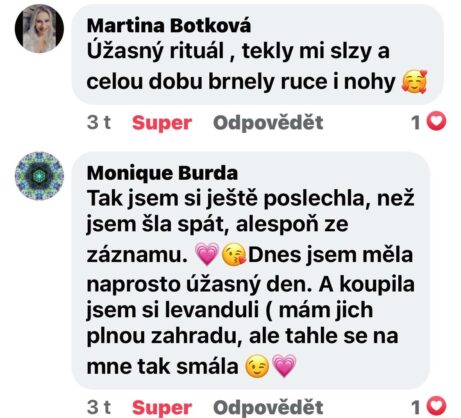Select Martina's comment bubble about Úžasný rituál
Screen dimensions: 461x418
pos(258,55)
